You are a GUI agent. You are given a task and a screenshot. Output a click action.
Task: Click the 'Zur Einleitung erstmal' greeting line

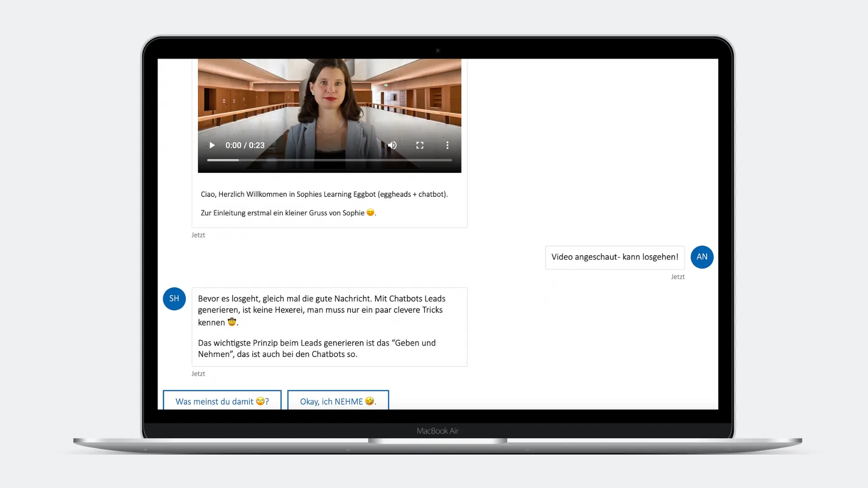click(288, 213)
